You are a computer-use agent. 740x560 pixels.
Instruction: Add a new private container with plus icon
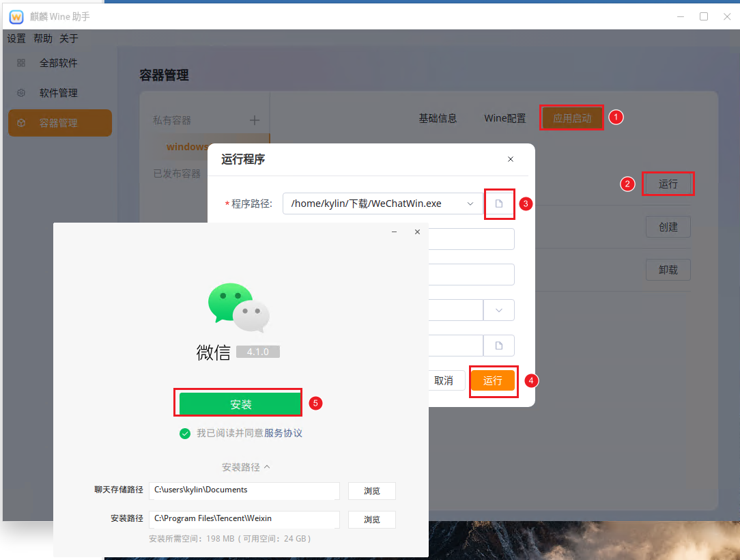click(x=255, y=120)
